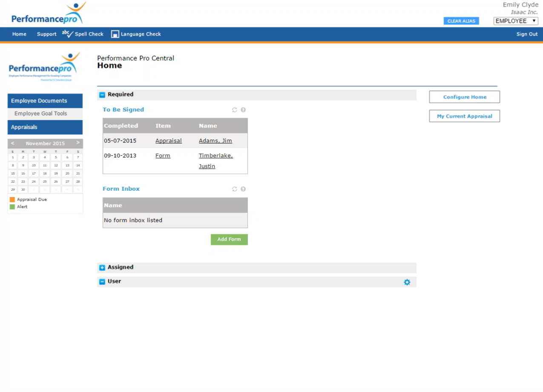Go to previous month in calendar
Screen dimensions: 543x392
(12, 143)
